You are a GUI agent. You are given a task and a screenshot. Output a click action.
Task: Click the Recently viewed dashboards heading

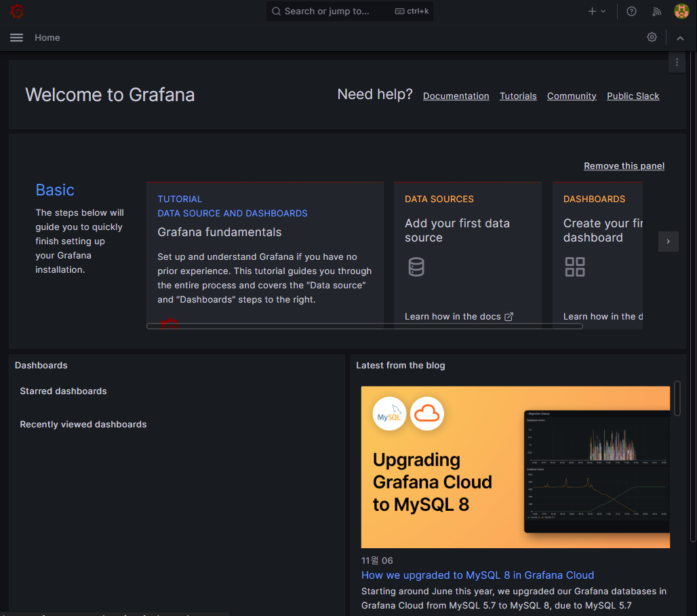83,424
